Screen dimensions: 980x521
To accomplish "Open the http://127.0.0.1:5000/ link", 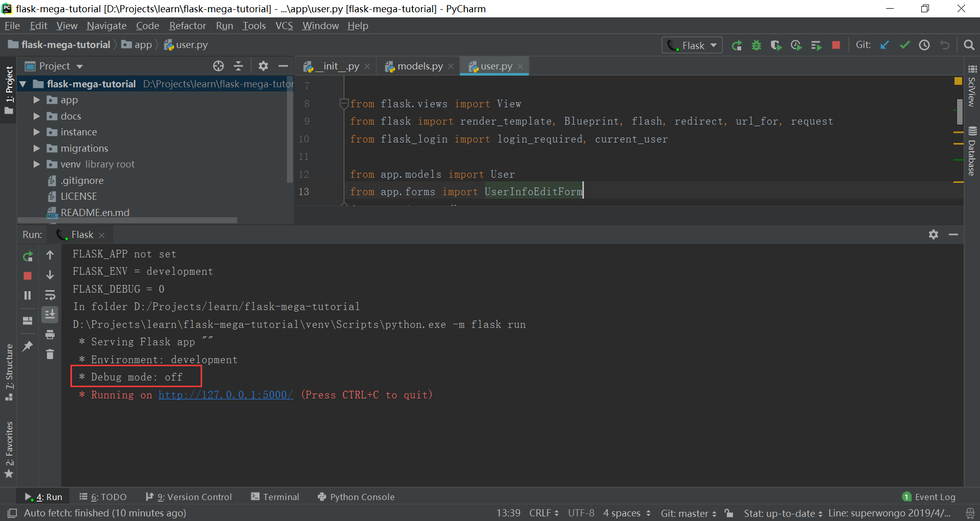I will (226, 394).
